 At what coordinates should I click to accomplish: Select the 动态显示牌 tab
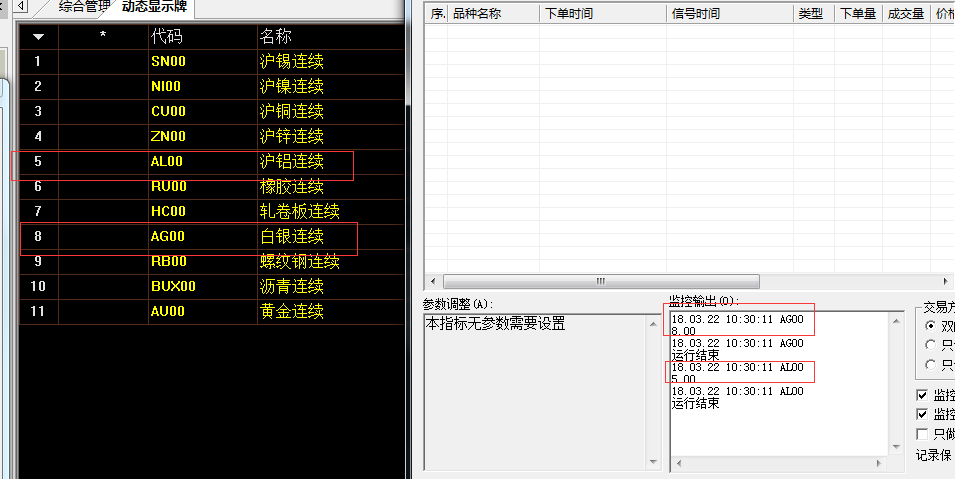[x=154, y=7]
